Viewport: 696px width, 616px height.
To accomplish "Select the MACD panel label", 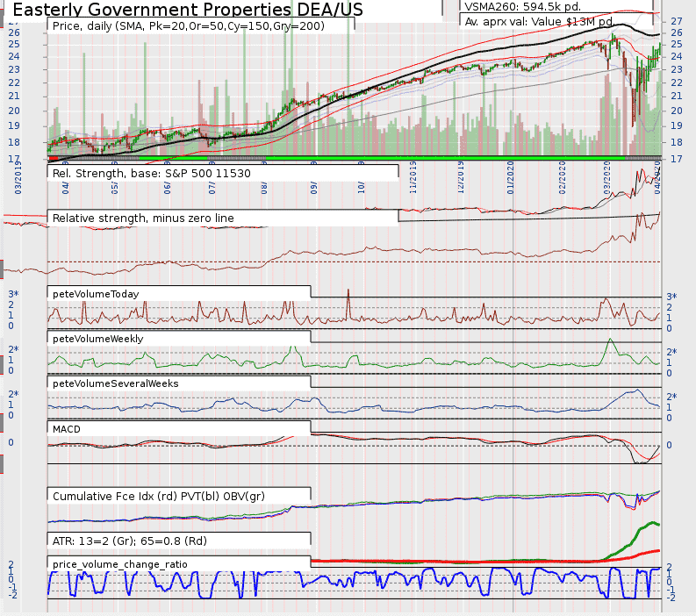I will 67,429.
